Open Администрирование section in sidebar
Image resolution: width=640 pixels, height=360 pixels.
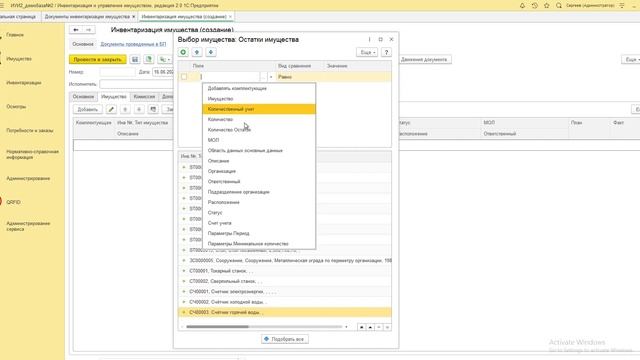click(28, 178)
